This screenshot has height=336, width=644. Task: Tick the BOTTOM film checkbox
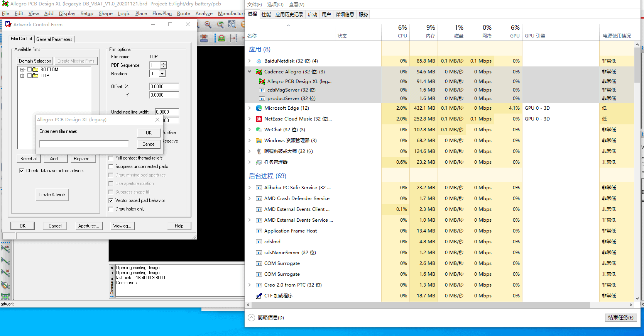click(x=29, y=70)
